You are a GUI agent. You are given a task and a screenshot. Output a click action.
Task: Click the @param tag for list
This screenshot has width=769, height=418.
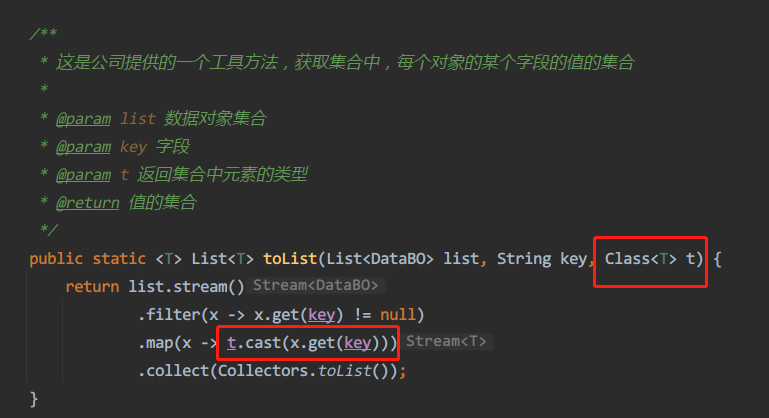[x=83, y=119]
